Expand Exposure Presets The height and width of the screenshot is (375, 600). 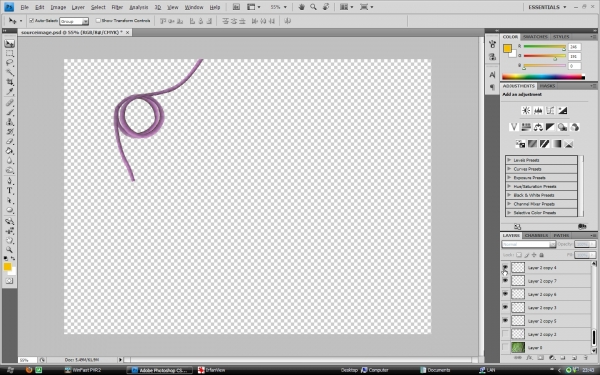[x=509, y=178]
